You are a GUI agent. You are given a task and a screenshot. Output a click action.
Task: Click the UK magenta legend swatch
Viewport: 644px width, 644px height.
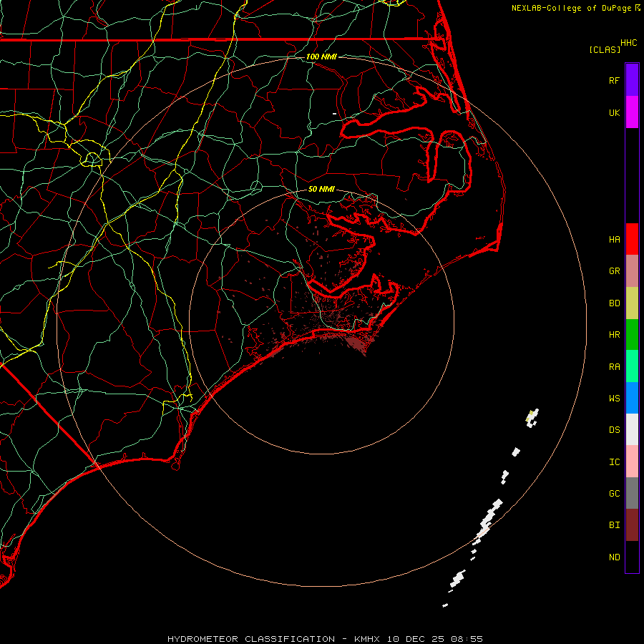tap(632, 112)
